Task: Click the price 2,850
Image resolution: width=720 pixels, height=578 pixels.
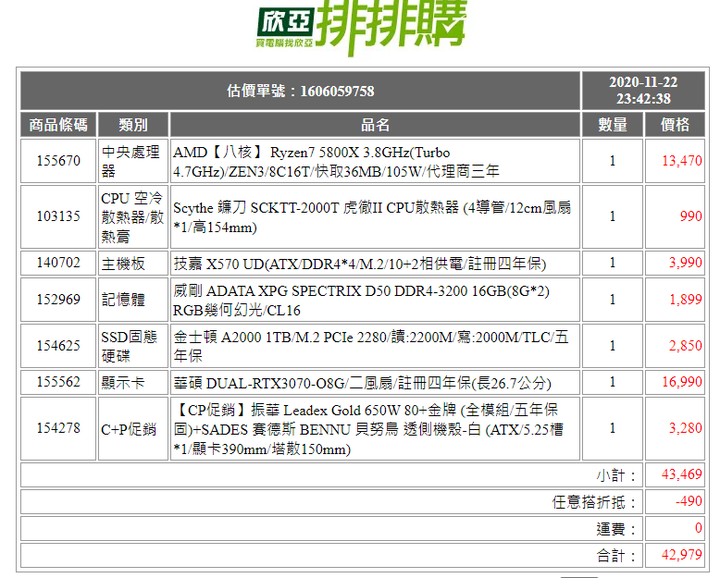Action: (685, 345)
